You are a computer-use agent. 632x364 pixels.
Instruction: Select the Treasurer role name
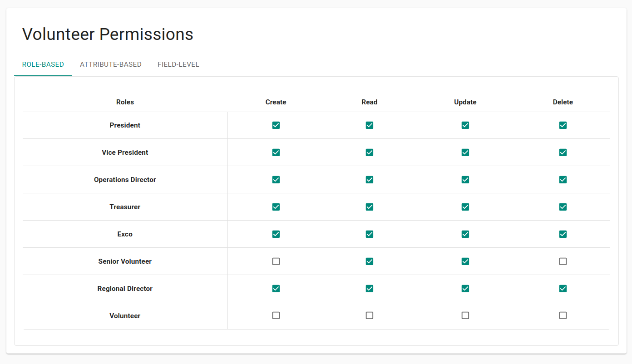point(125,207)
